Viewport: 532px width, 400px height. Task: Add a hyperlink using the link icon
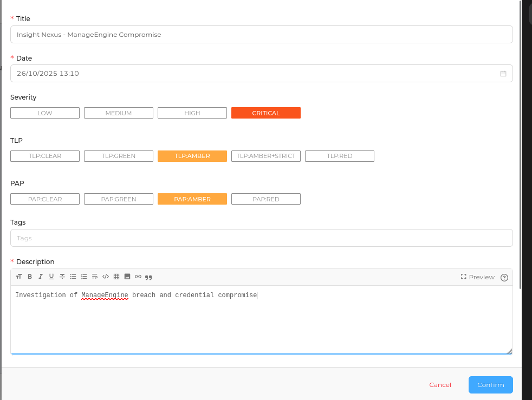[x=138, y=277]
